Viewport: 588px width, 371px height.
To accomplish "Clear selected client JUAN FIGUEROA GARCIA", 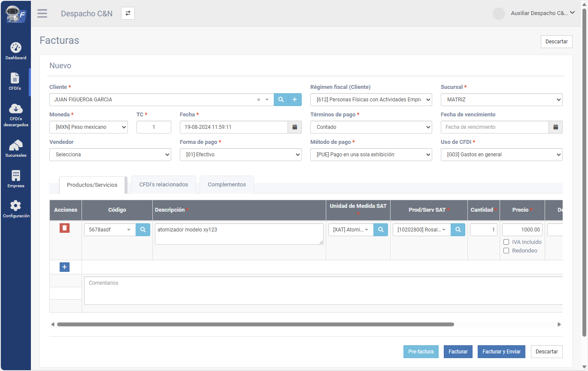I will point(258,100).
